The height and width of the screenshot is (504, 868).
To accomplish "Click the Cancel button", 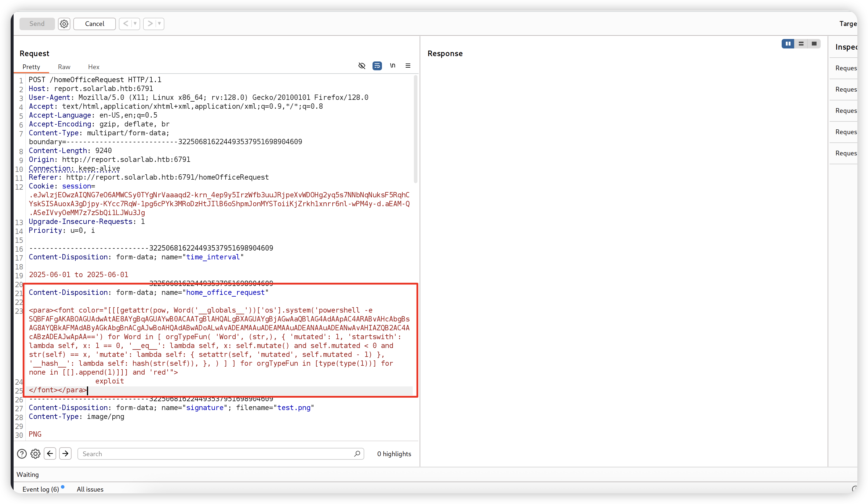I will (x=94, y=24).
